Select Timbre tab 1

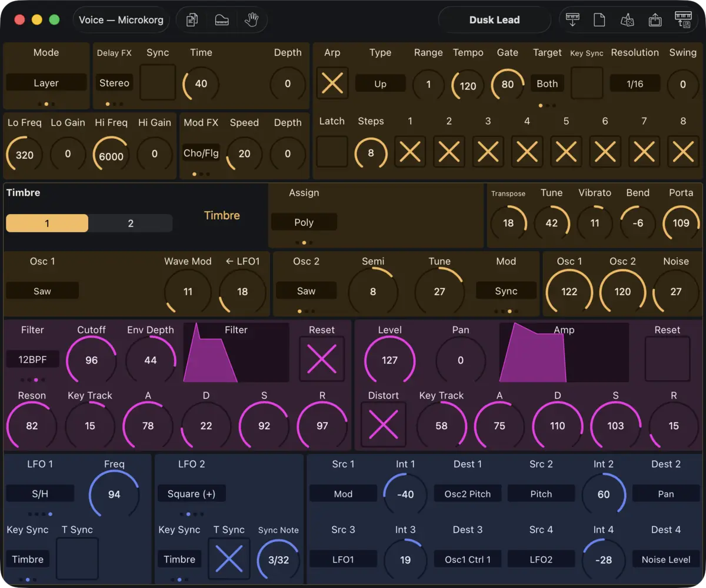pyautogui.click(x=47, y=223)
